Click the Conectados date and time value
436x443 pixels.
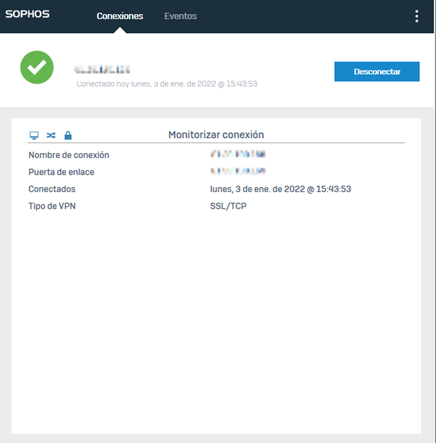coord(280,189)
